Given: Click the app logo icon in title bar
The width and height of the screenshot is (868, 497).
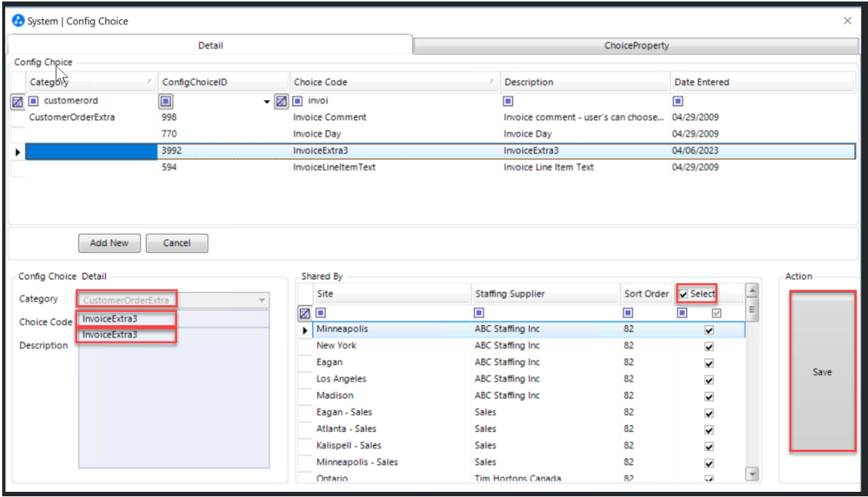Looking at the screenshot, I should [18, 21].
